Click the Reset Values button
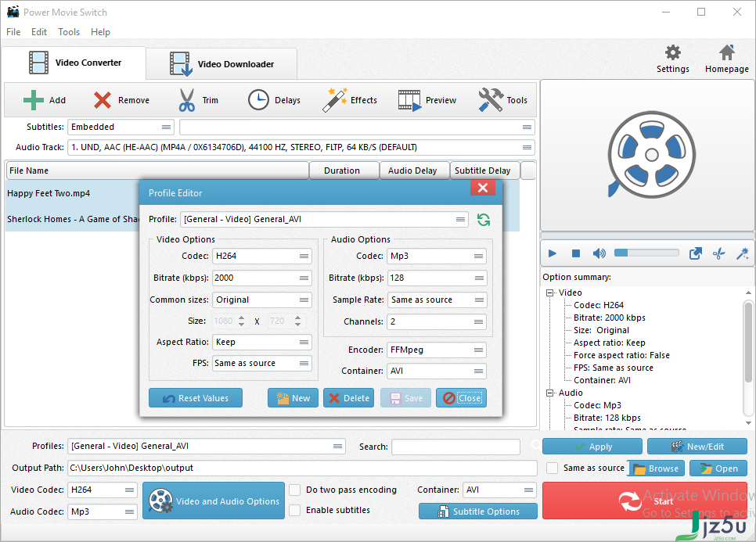This screenshot has width=756, height=542. click(x=196, y=398)
